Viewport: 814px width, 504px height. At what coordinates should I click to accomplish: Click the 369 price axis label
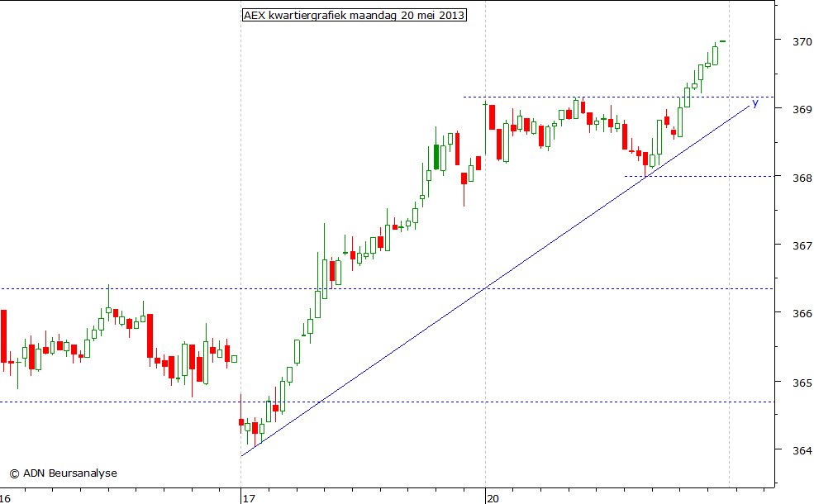802,110
